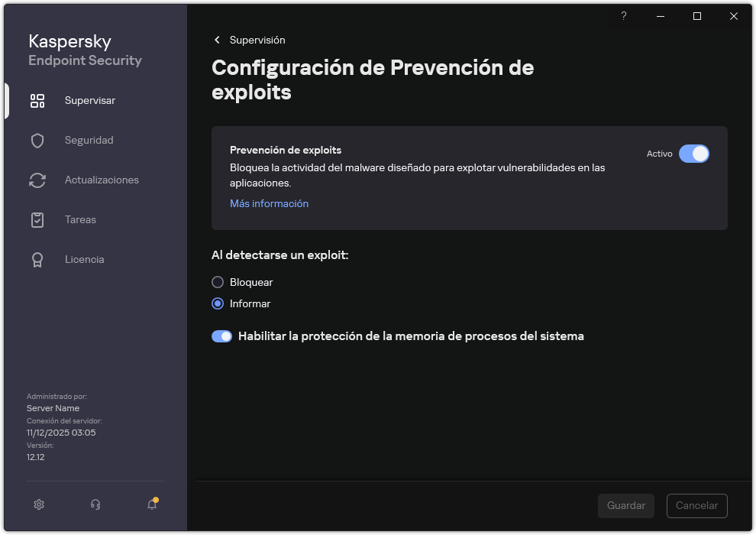Open notifications via bell icon
756x535 pixels.
tap(151, 504)
